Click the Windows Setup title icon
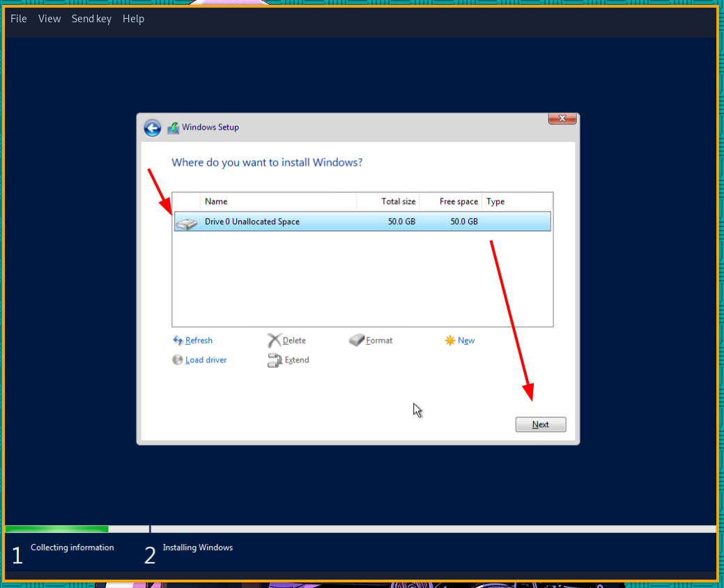Viewport: 724px width, 588px height. (173, 128)
